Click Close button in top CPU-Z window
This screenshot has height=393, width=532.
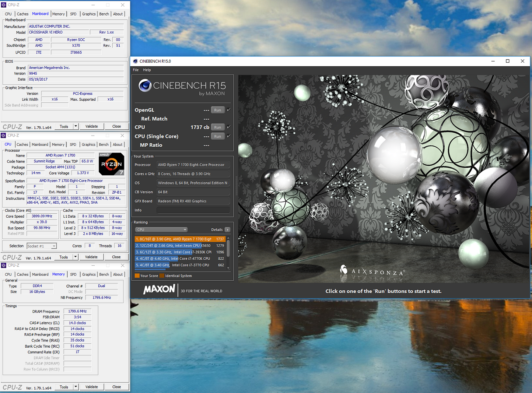(x=116, y=127)
